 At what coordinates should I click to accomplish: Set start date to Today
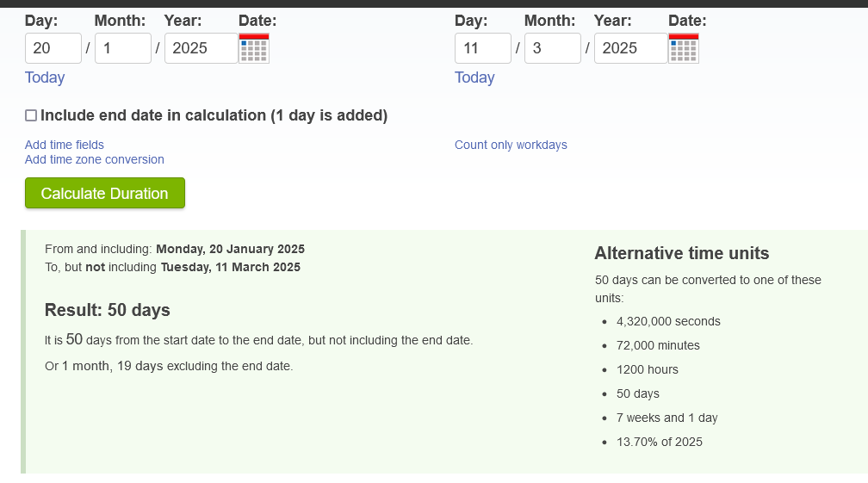[45, 77]
